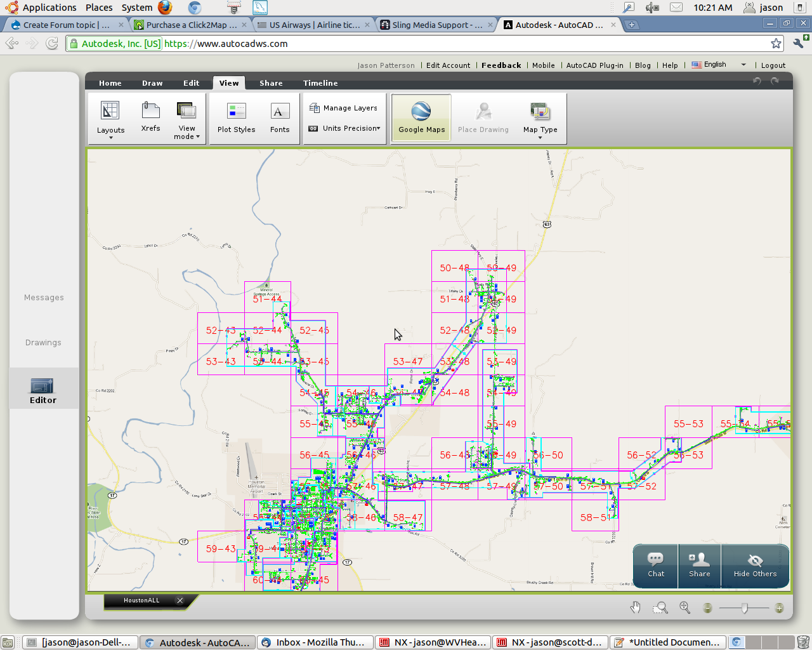Launch Firefox from the top panel
The image size is (812, 650).
165,8
